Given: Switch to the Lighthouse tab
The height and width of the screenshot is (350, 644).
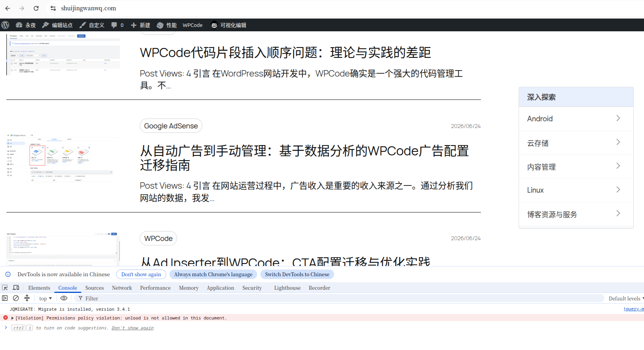Looking at the screenshot, I should [287, 288].
